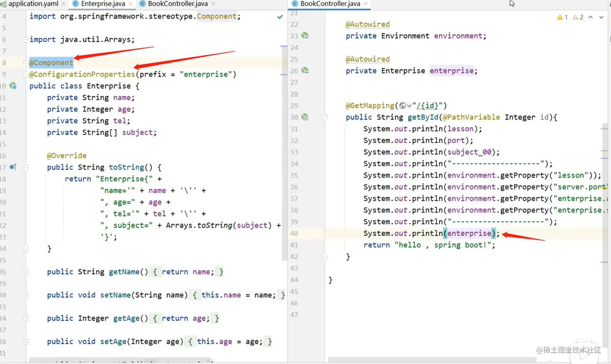Collapse the toString method fold marker
611x364 pixels.
point(26,167)
